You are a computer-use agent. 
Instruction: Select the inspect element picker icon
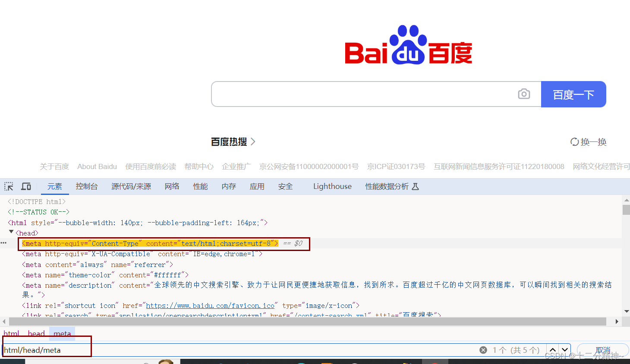point(9,186)
